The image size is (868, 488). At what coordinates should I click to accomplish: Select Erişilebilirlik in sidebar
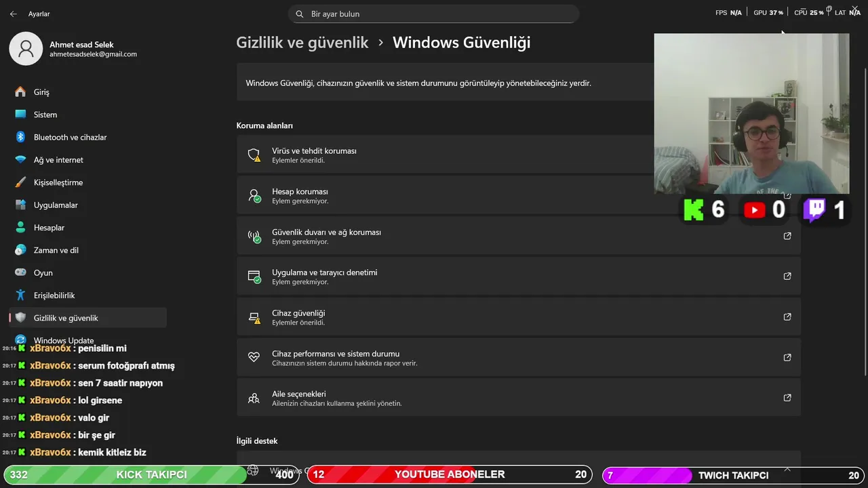87,295
